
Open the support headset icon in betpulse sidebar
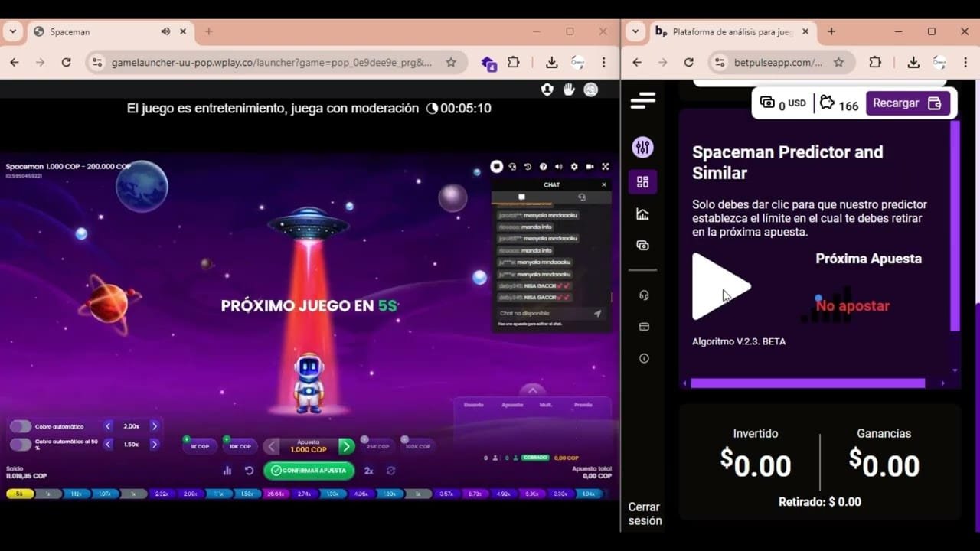click(x=644, y=295)
